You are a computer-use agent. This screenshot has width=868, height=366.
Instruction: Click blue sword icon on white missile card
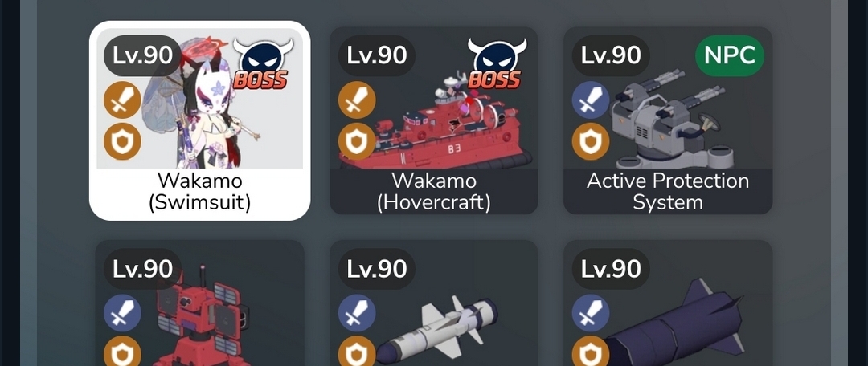(x=357, y=313)
